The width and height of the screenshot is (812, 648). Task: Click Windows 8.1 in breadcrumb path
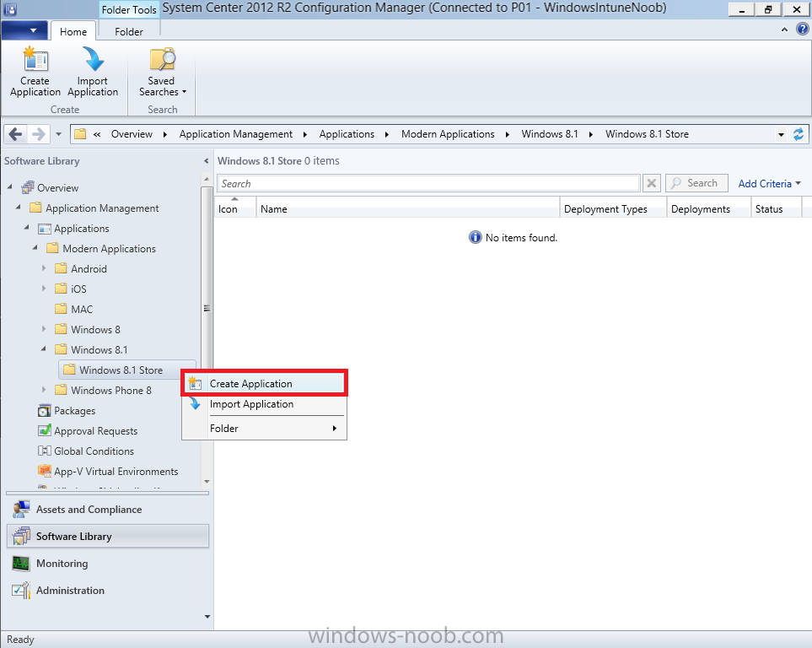(x=550, y=134)
